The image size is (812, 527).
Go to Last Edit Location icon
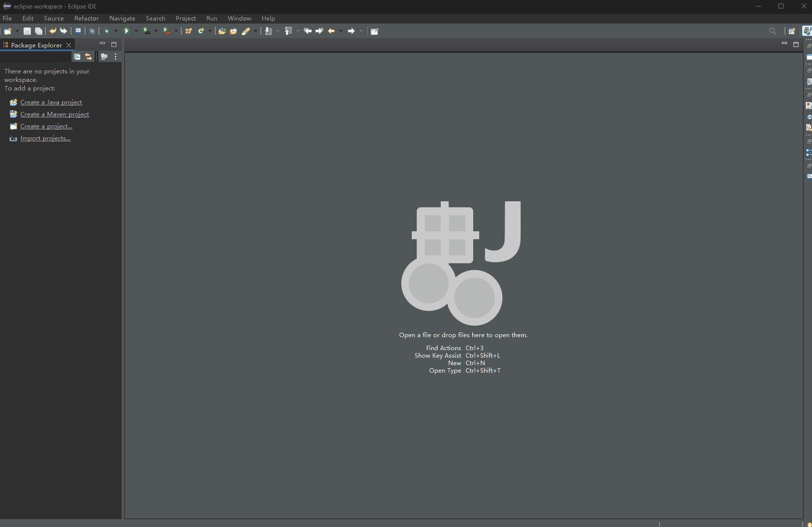(307, 31)
